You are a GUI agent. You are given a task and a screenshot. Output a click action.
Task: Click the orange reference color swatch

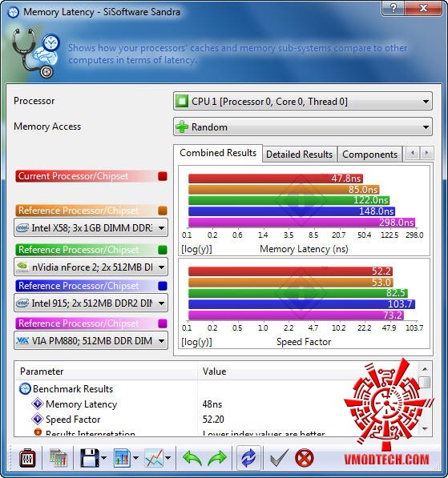coord(163,211)
